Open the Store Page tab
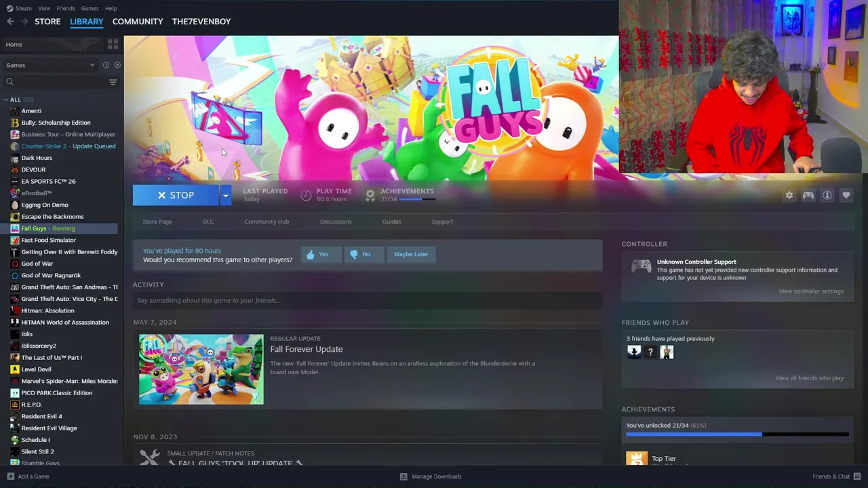 tap(157, 222)
